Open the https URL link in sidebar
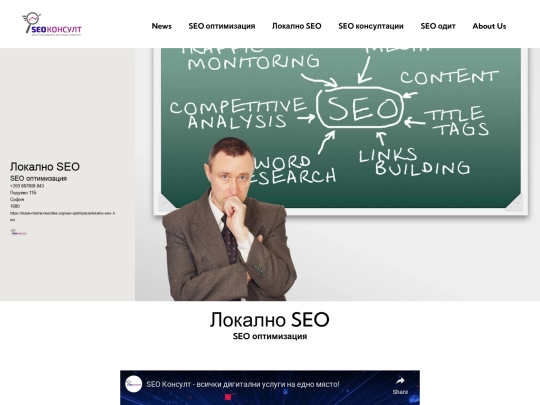Screen dimensions: 540x405 coord(62,216)
